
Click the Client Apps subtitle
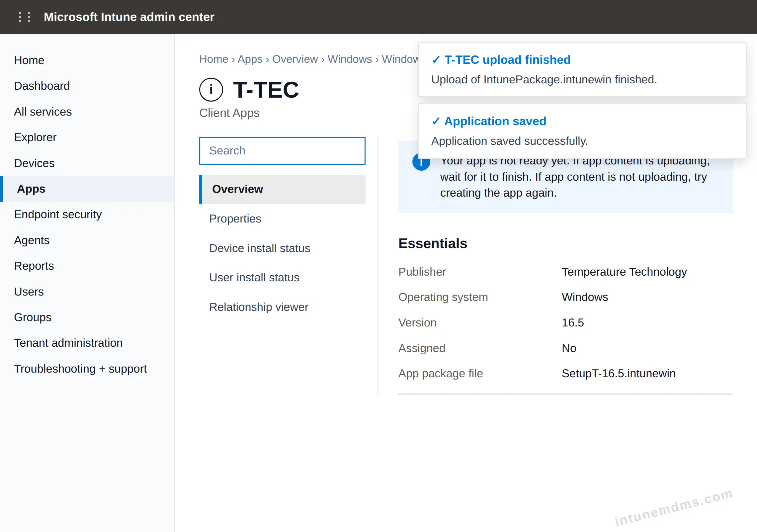(x=229, y=113)
